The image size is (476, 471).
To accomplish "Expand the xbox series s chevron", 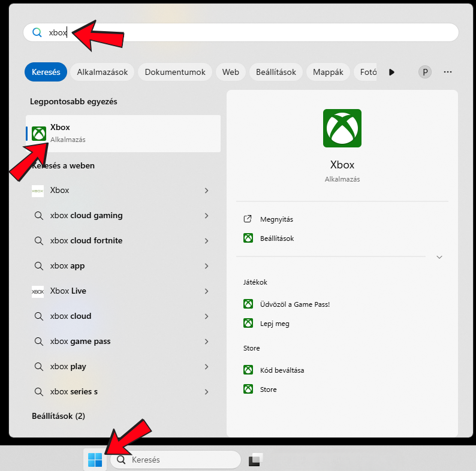I will coord(206,392).
